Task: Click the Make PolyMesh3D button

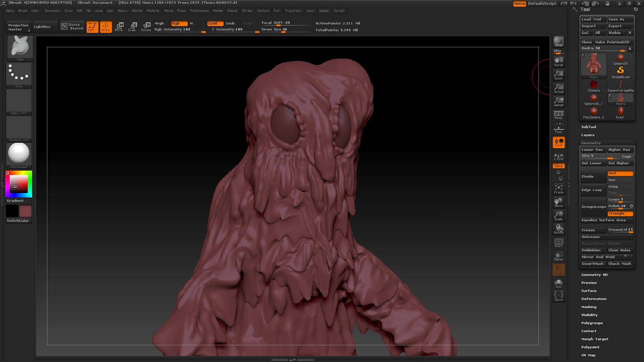Action: tap(612, 42)
